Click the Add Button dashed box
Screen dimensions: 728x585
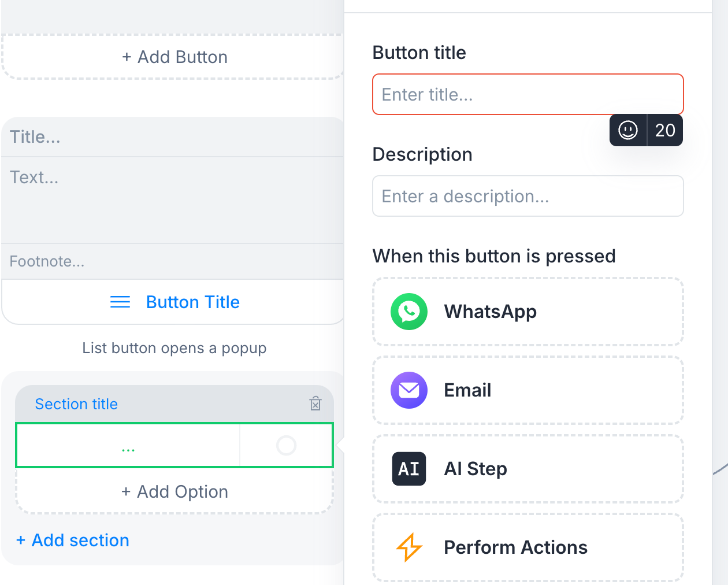(173, 57)
